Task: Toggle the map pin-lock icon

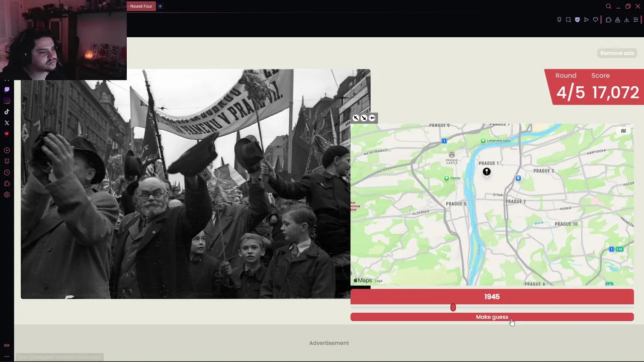Action: click(372, 118)
